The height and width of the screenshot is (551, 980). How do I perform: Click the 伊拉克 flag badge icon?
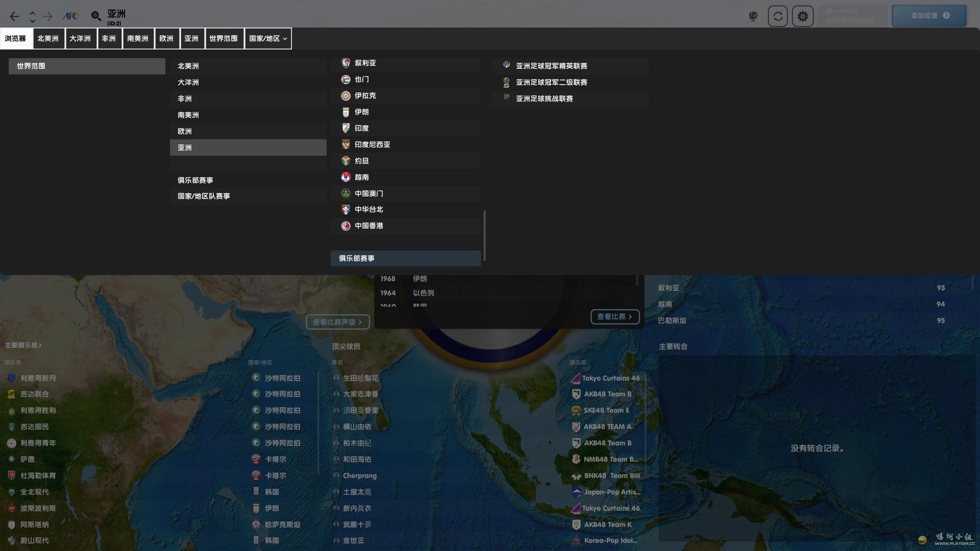click(x=346, y=95)
